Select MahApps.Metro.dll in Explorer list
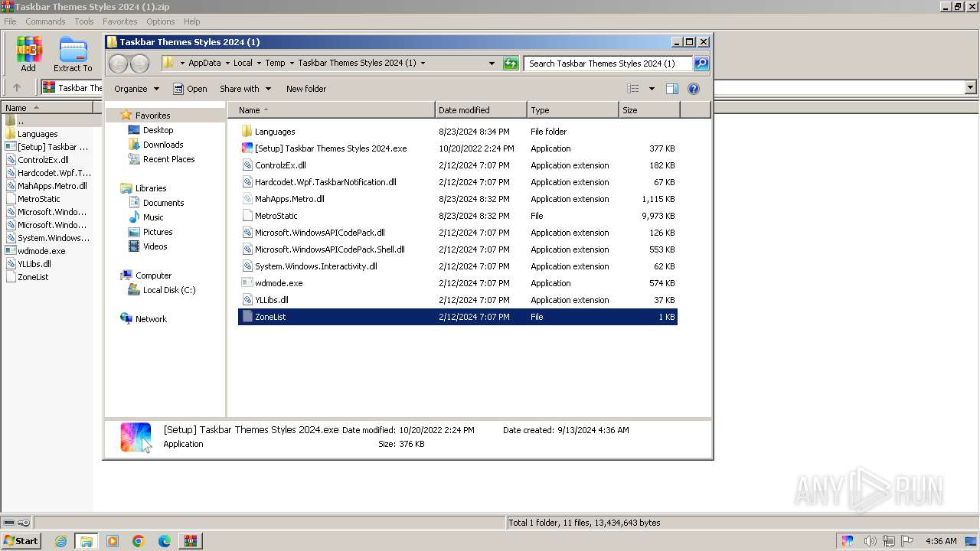This screenshot has width=980, height=551. (x=458, y=199)
